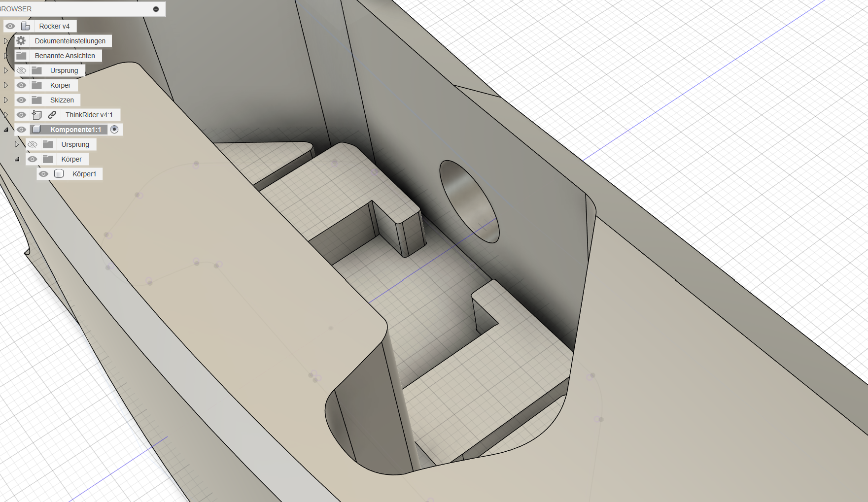Click the Skizzen folder icon
The height and width of the screenshot is (502, 868).
coord(37,100)
